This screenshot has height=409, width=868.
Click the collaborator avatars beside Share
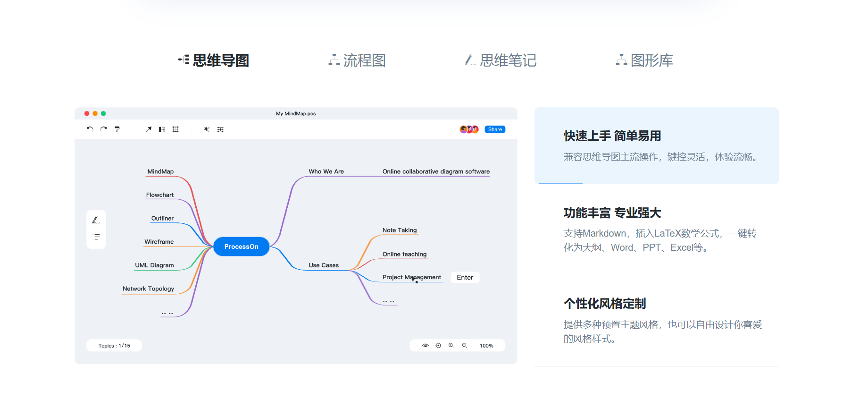click(469, 129)
